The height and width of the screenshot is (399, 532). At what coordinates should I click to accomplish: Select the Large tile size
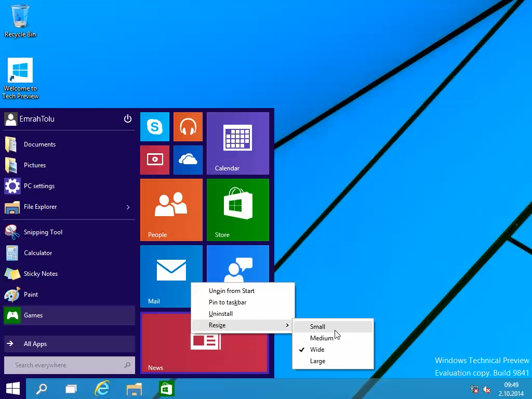[333, 361]
